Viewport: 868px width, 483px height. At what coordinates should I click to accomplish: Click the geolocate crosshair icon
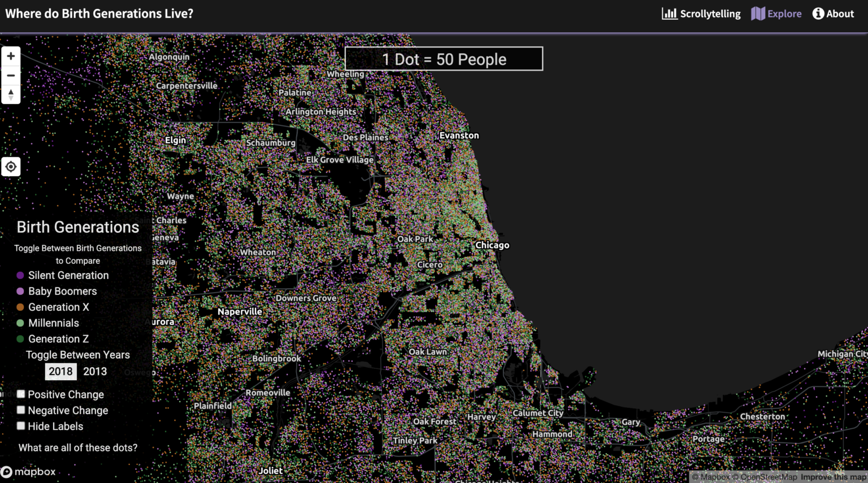coord(10,166)
